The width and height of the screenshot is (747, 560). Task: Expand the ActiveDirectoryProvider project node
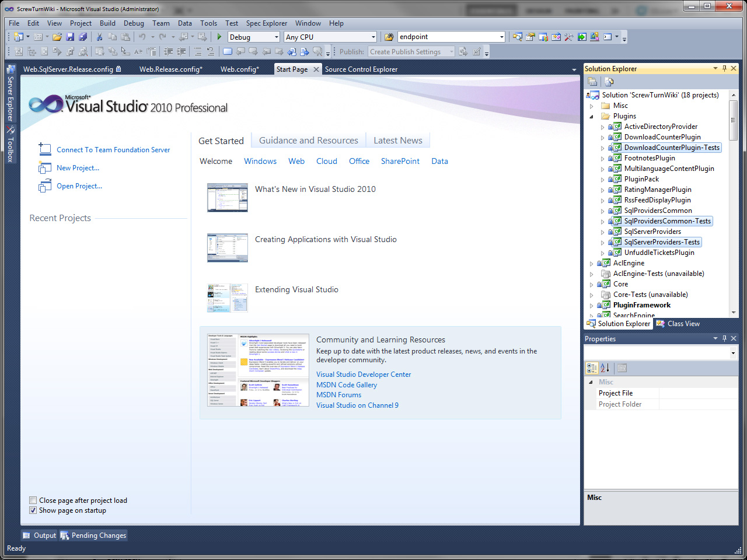click(x=603, y=127)
